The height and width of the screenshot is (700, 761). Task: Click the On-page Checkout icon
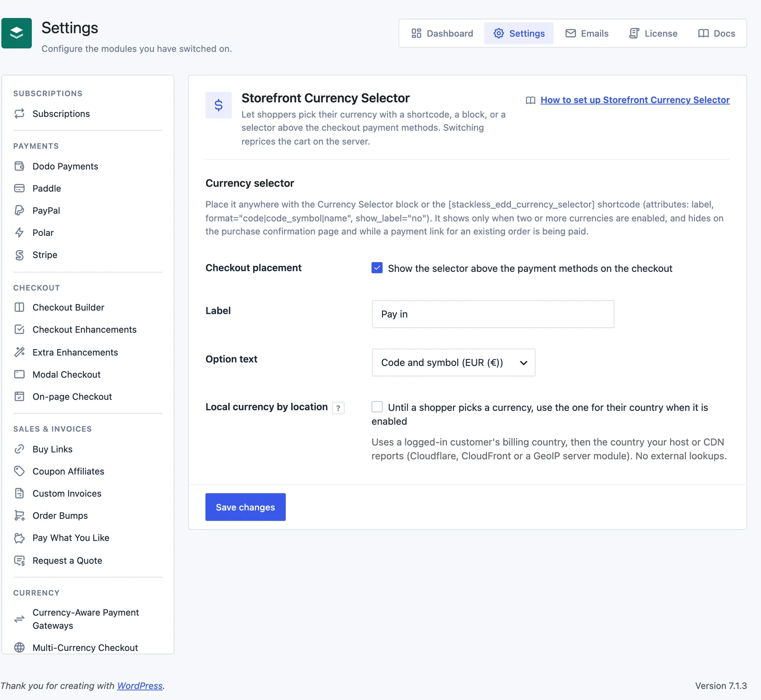coord(20,397)
